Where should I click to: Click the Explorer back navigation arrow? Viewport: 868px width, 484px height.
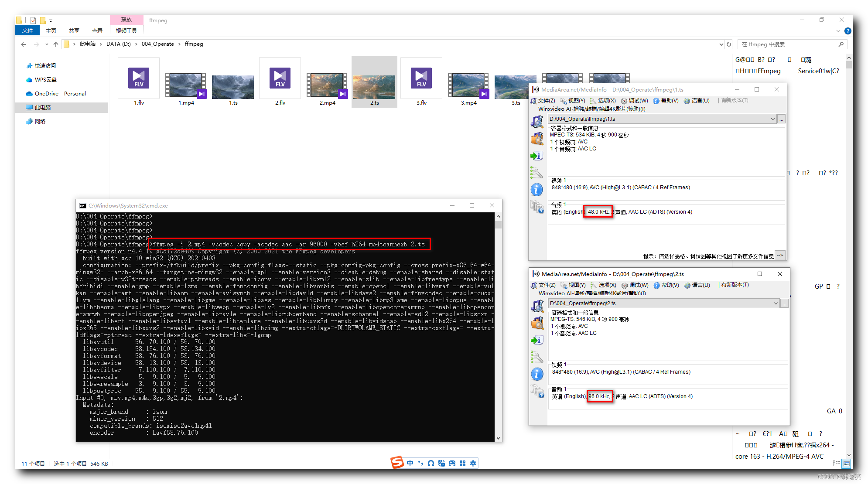point(24,44)
